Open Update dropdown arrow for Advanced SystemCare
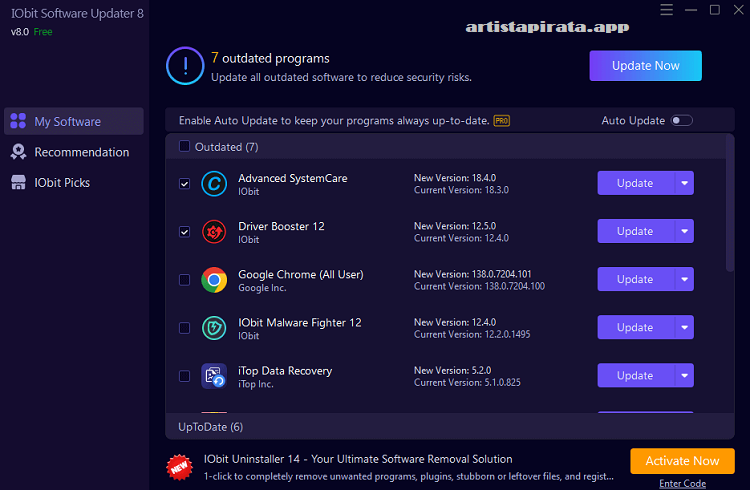 [684, 183]
